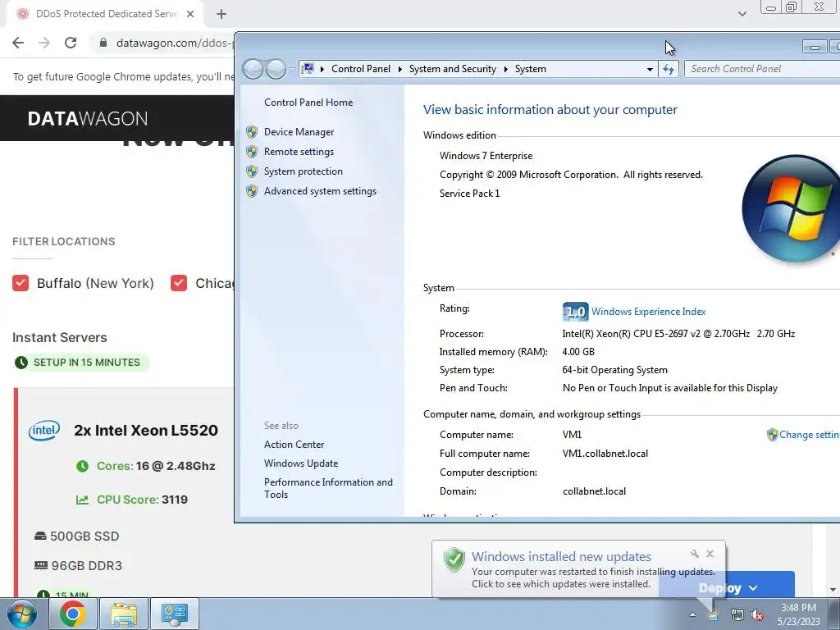Viewport: 840px width, 630px height.
Task: Reload the datawagon page in Chrome
Action: 71,43
